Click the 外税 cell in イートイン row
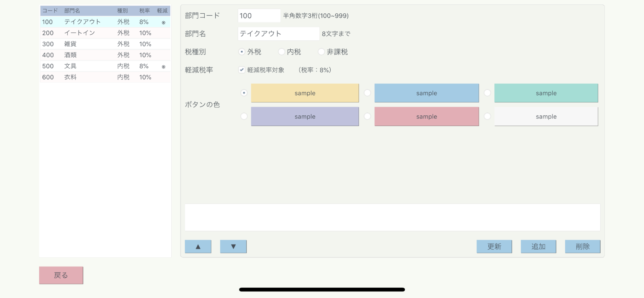 tap(123, 33)
